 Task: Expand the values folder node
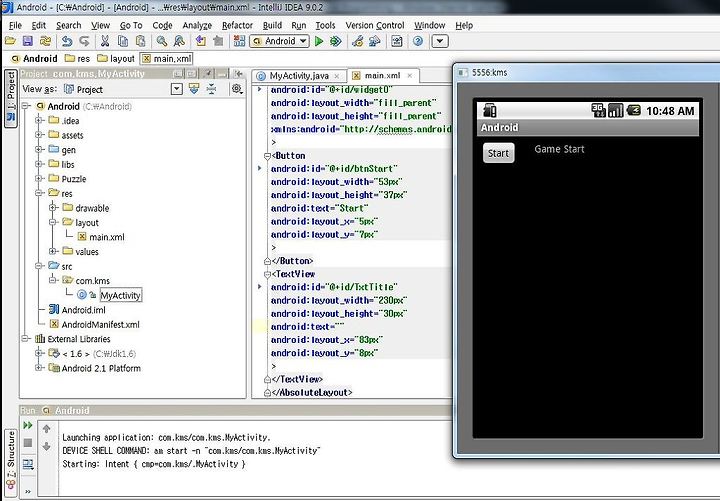coord(53,251)
